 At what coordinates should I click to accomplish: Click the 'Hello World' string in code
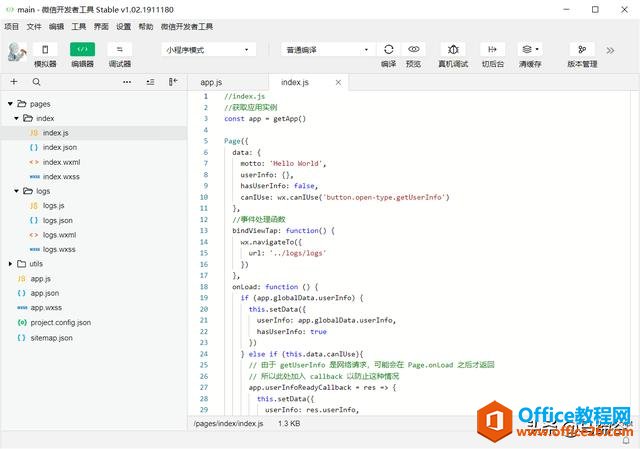point(296,164)
